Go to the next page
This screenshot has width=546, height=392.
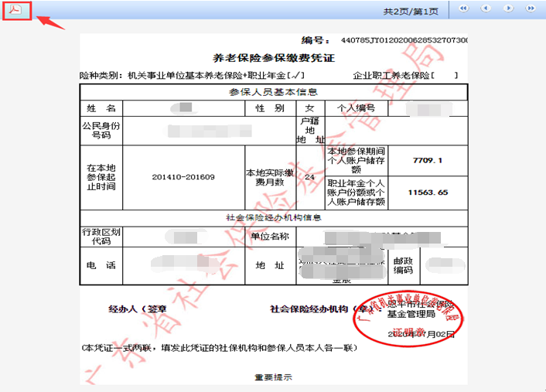[x=510, y=9]
